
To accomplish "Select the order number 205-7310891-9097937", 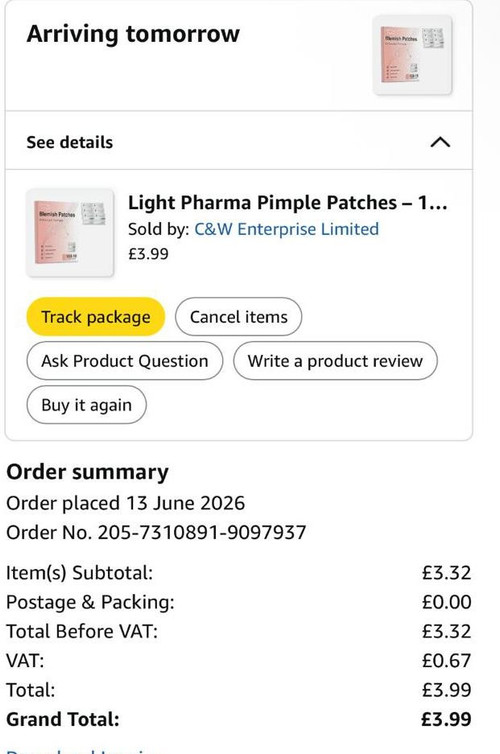I will (x=202, y=532).
